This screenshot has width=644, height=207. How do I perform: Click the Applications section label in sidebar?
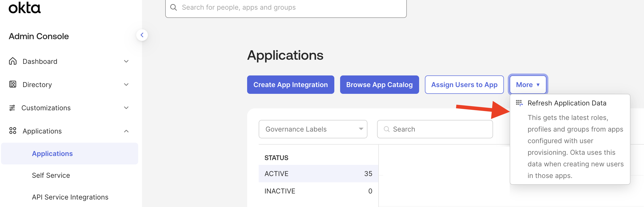tap(42, 131)
